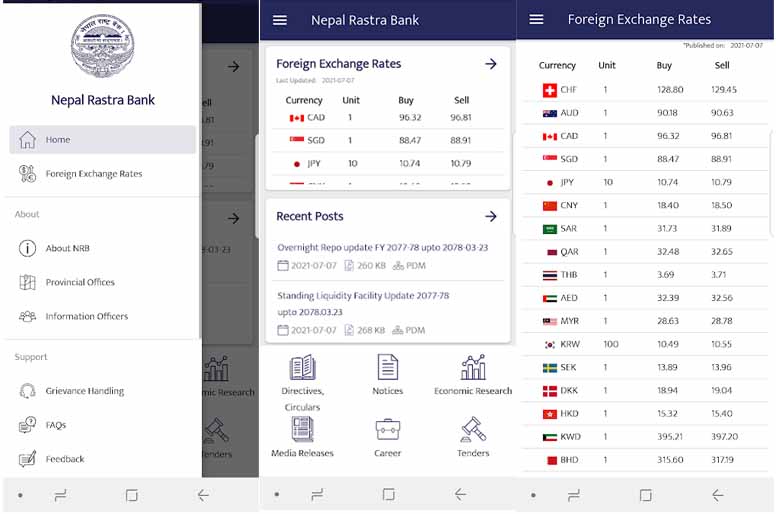Tap the CNY Chinese flag icon
776x514 pixels.
pyautogui.click(x=550, y=206)
